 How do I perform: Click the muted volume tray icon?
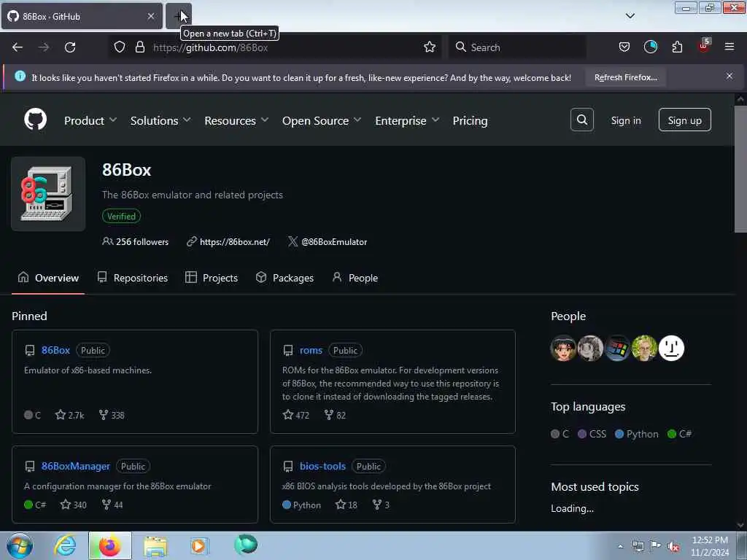pos(673,547)
